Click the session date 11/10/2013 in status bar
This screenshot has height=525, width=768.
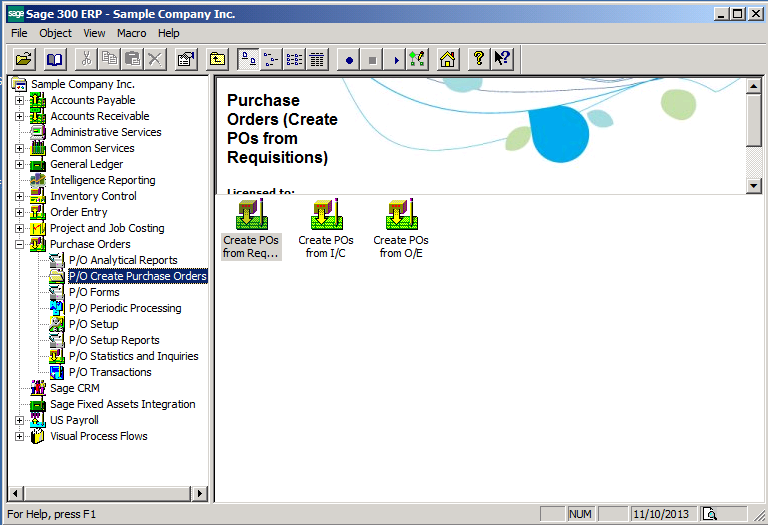click(661, 514)
